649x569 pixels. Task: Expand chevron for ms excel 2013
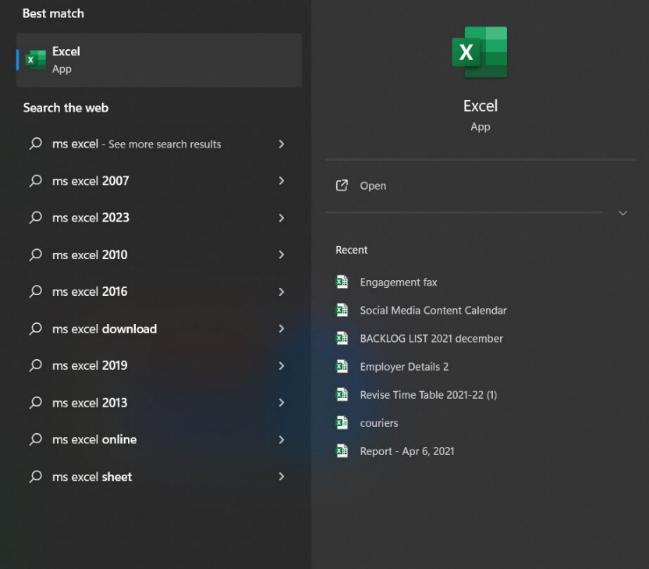[281, 402]
